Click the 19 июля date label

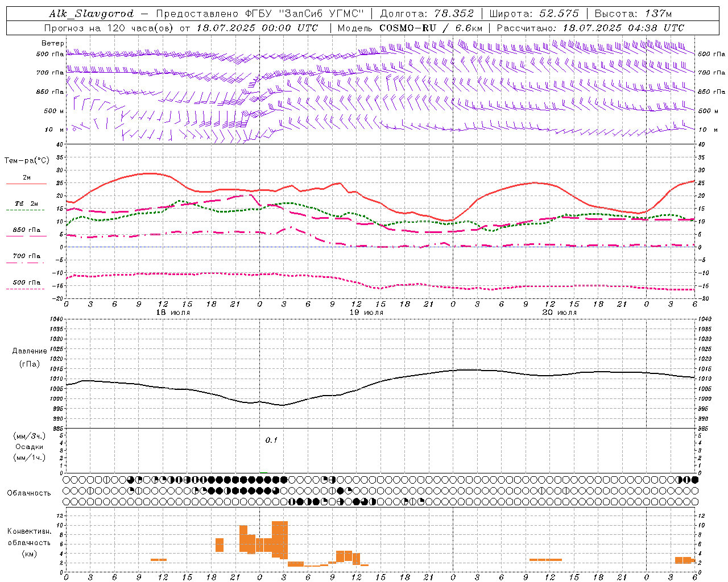366,313
